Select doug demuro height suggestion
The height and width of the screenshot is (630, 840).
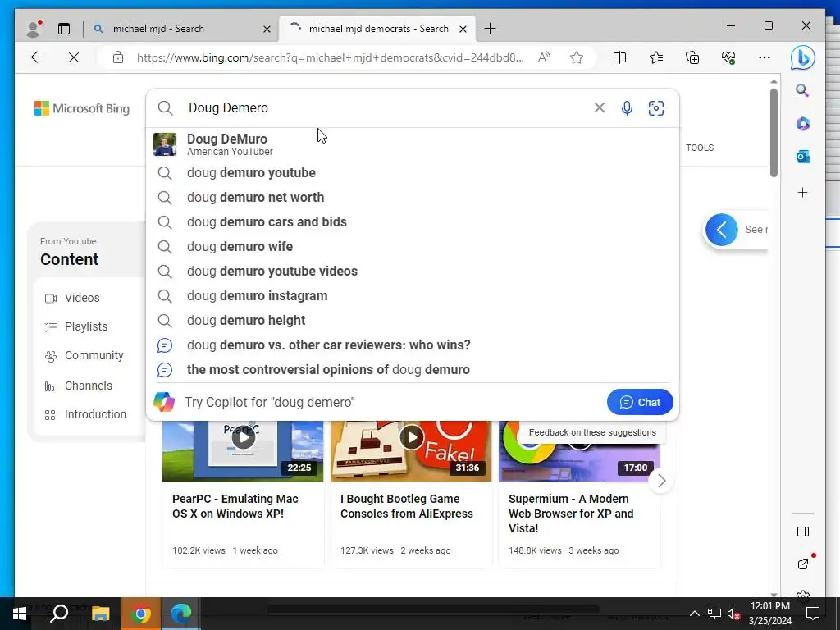click(413, 321)
